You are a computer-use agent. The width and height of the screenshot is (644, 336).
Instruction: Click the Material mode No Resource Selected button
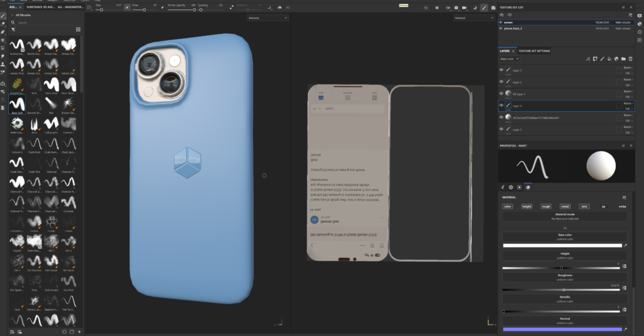(565, 216)
